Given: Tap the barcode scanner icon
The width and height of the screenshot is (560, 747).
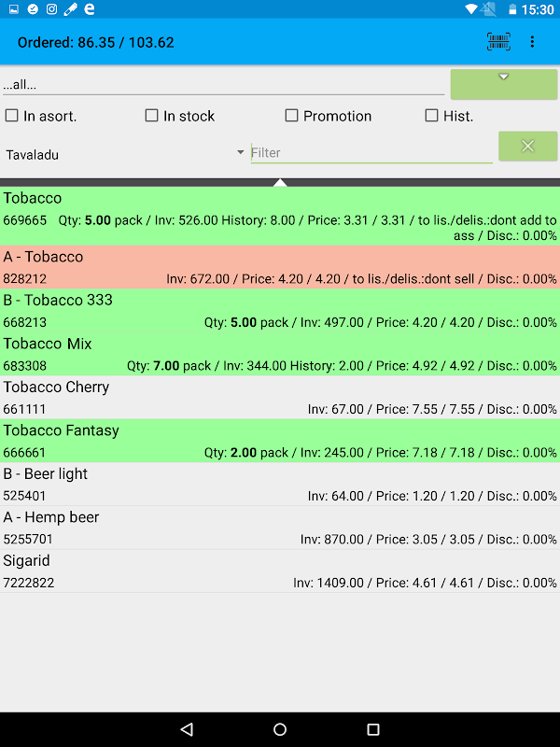Looking at the screenshot, I should click(x=498, y=42).
